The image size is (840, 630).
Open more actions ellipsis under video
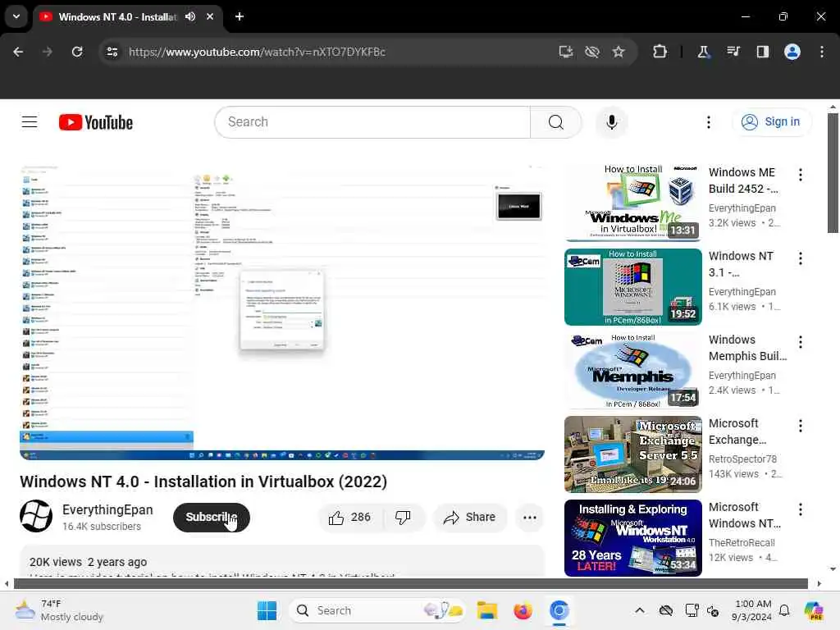click(530, 518)
